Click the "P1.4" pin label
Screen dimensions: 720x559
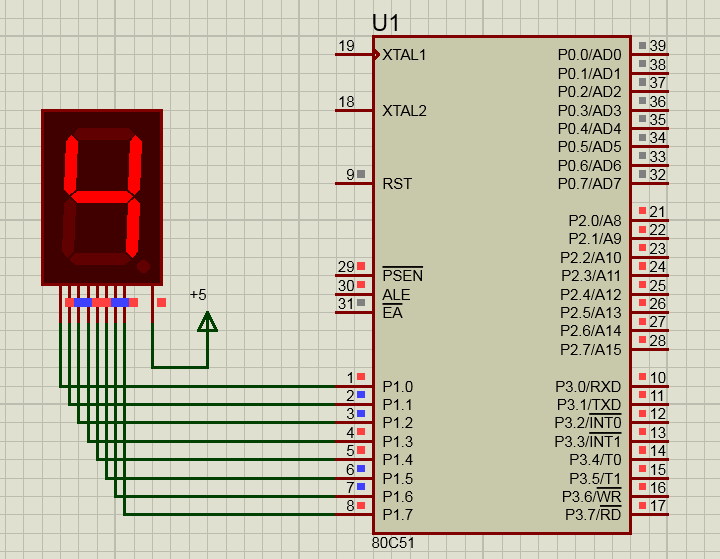pos(398,459)
